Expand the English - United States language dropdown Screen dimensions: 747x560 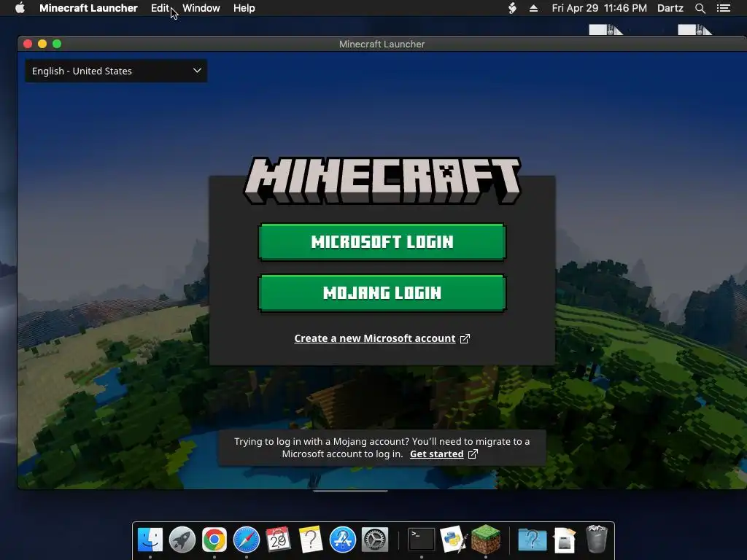(116, 71)
